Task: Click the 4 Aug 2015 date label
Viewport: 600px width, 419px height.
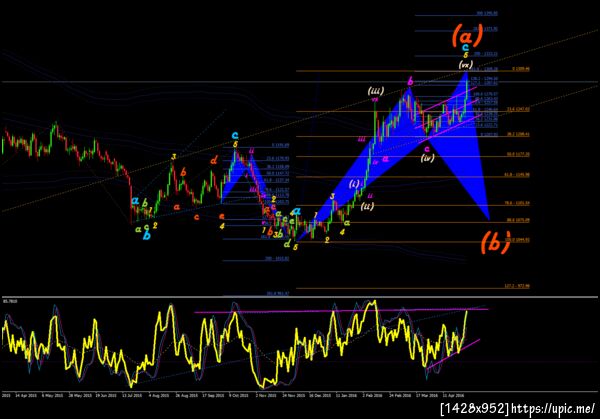Action: (x=158, y=395)
